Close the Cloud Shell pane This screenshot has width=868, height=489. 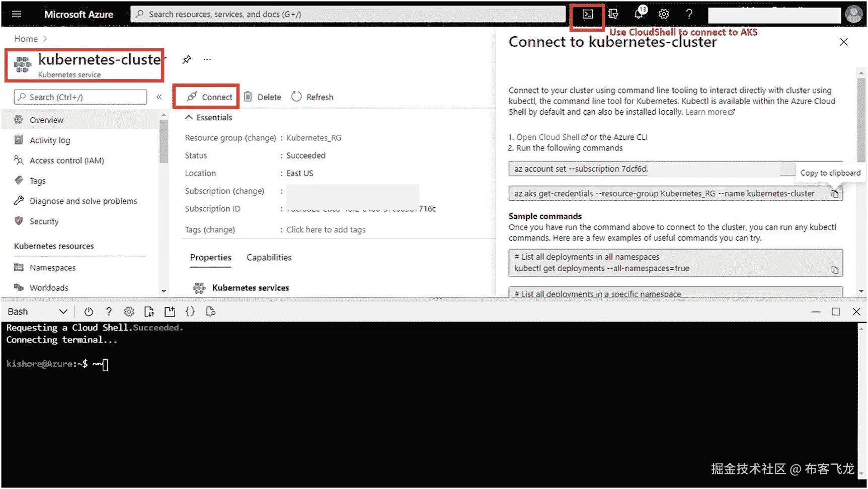pos(856,312)
